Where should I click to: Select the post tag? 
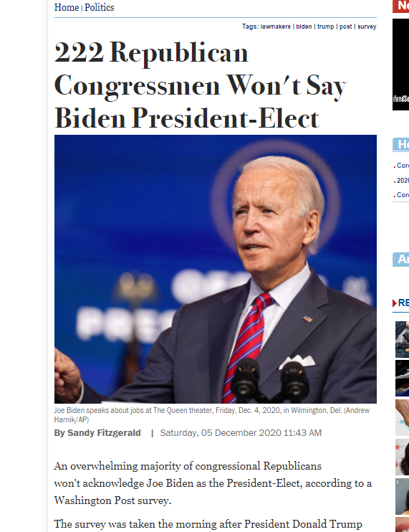click(346, 27)
